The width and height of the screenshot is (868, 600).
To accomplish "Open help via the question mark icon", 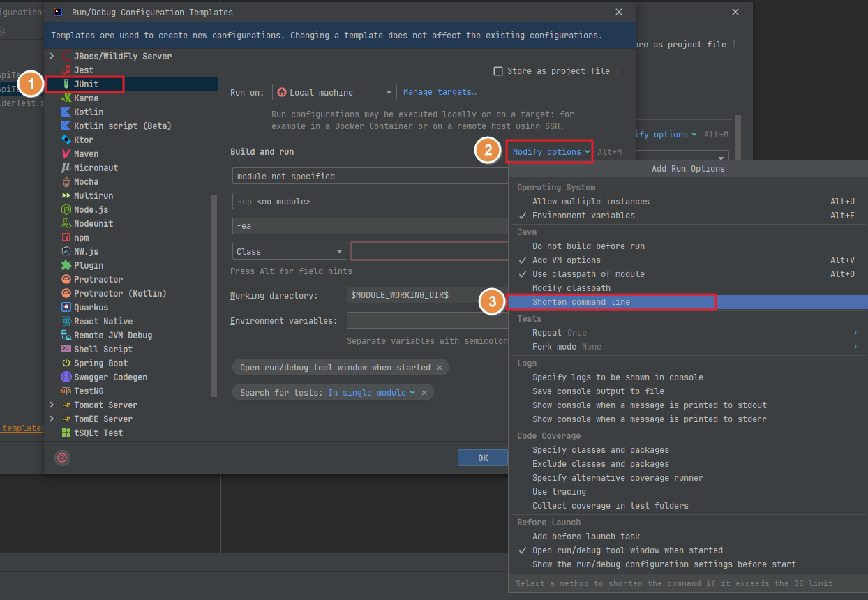I will coord(62,458).
